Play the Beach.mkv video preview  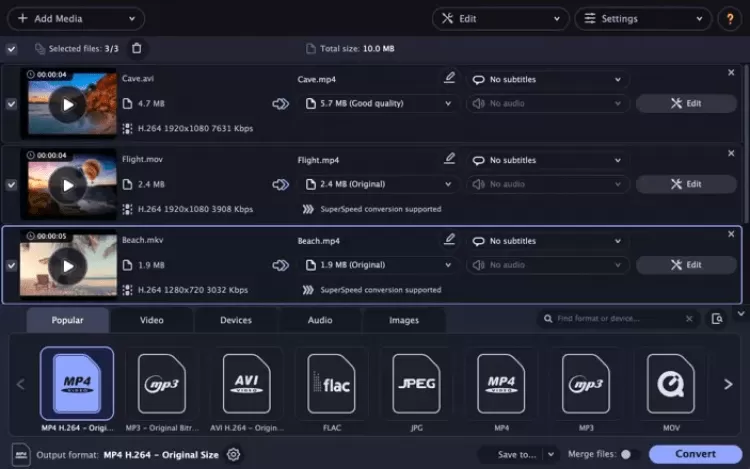click(x=68, y=265)
